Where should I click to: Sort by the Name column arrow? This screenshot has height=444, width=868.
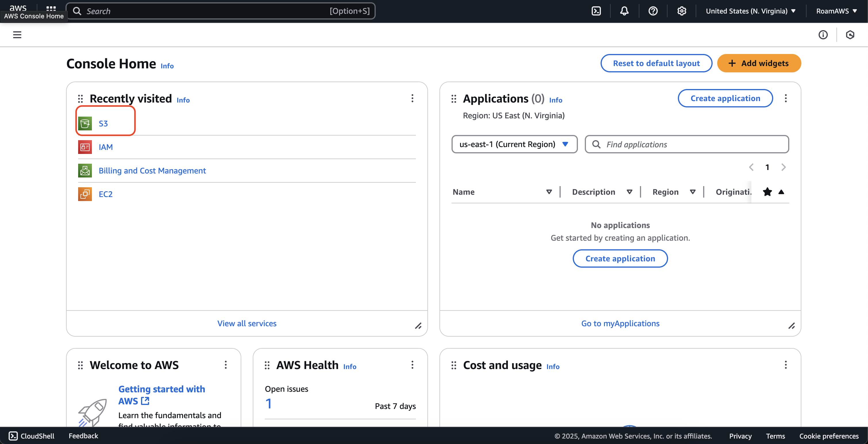(x=549, y=192)
